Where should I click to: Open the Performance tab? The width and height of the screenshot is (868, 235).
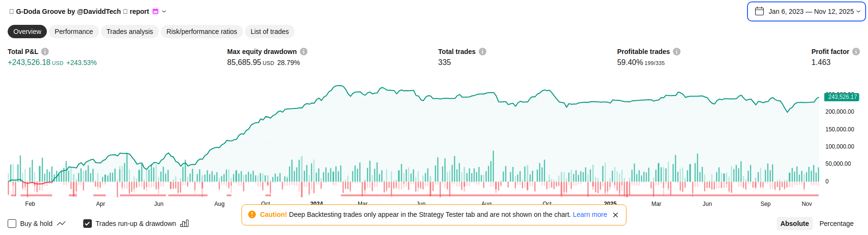(x=74, y=32)
